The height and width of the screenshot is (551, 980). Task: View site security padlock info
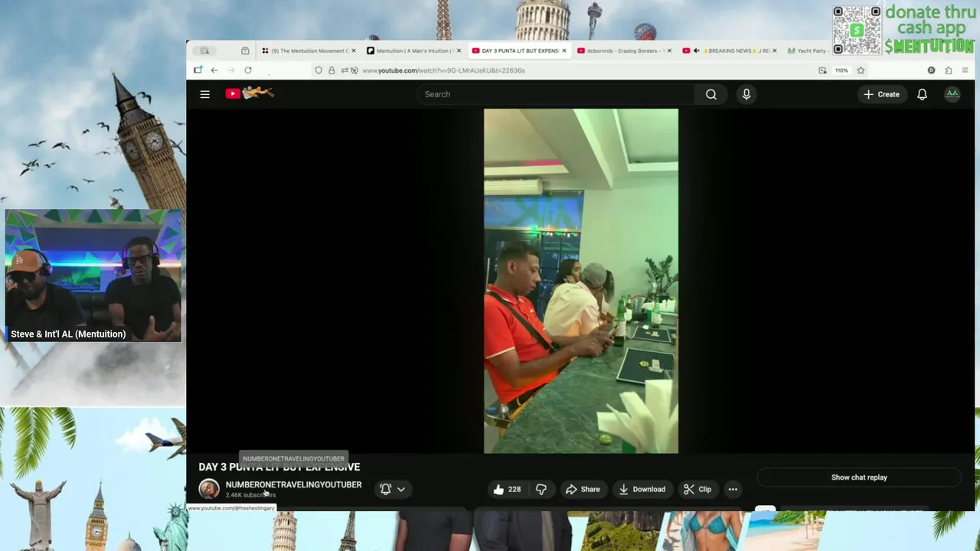(x=332, y=70)
